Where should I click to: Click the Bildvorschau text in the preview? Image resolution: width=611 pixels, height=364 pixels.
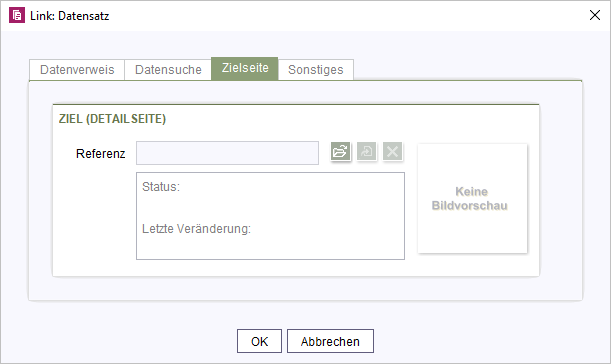(470, 205)
